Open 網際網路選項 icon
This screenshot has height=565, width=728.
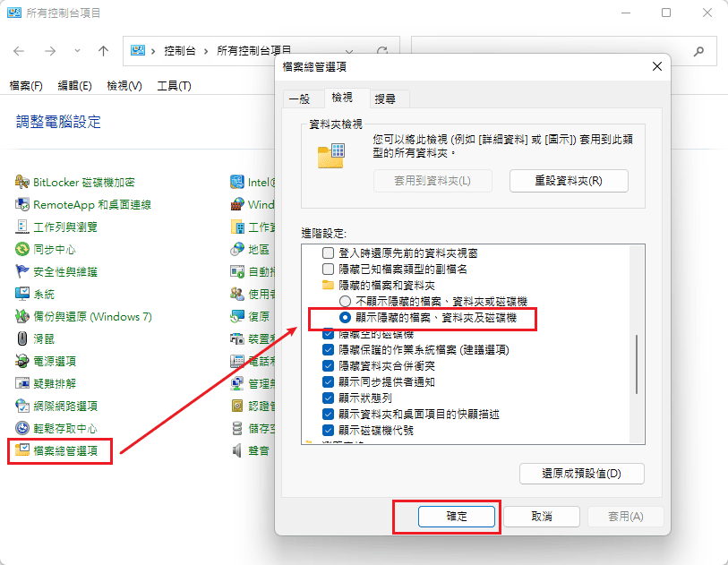click(x=23, y=406)
